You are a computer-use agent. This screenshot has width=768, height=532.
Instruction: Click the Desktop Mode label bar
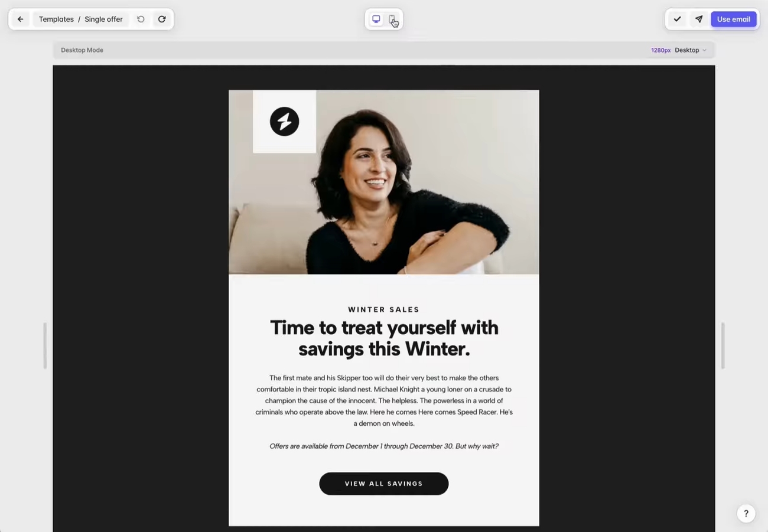point(384,50)
